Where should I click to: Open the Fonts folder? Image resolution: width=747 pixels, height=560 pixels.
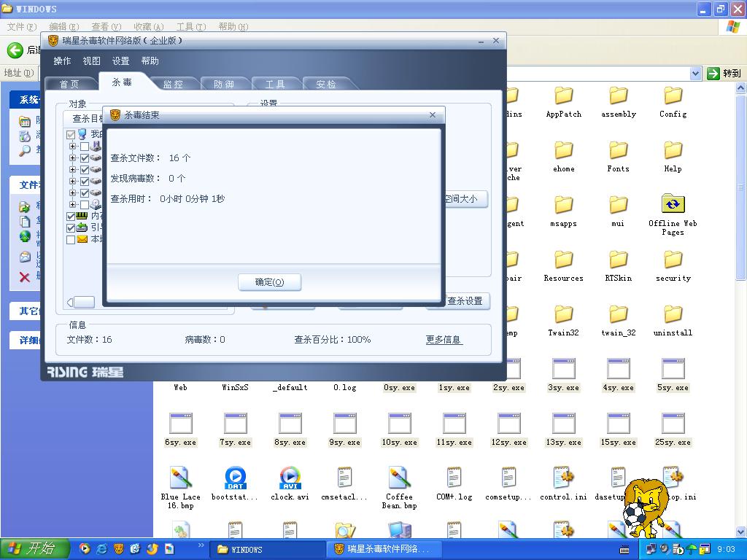pyautogui.click(x=619, y=150)
